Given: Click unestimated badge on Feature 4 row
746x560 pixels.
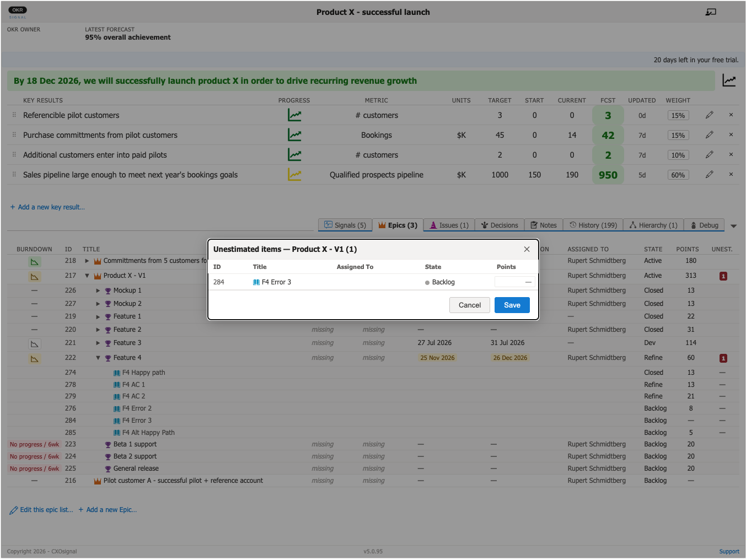Looking at the screenshot, I should [x=723, y=358].
